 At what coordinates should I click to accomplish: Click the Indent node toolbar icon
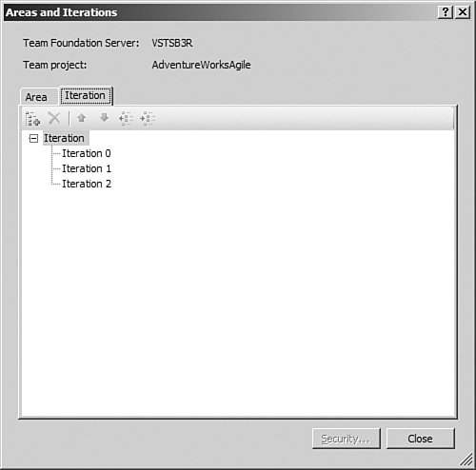[x=148, y=118]
